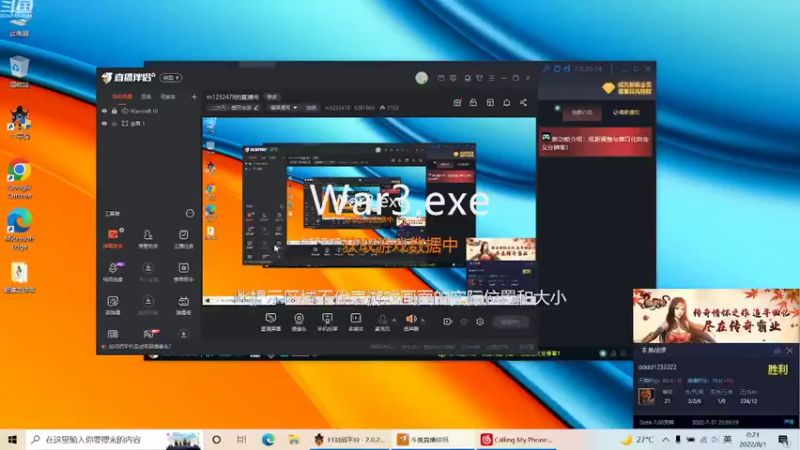The image size is (800, 450).
Task: Open Edge from the taskbar
Action: 268,439
